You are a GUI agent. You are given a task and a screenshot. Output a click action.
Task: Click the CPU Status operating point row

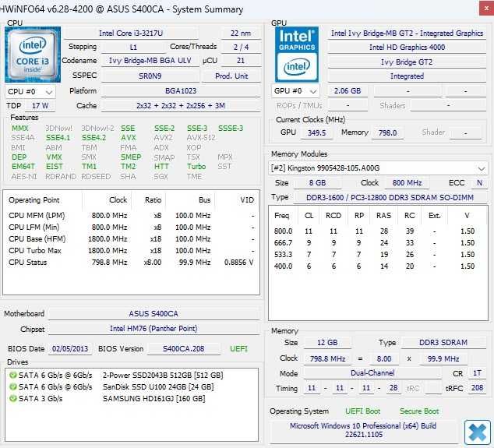(132, 262)
